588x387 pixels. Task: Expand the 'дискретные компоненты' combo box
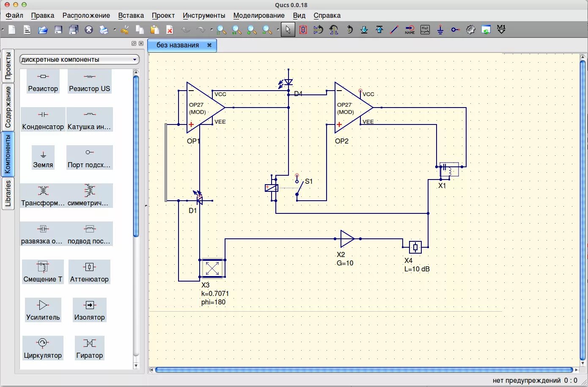point(80,60)
